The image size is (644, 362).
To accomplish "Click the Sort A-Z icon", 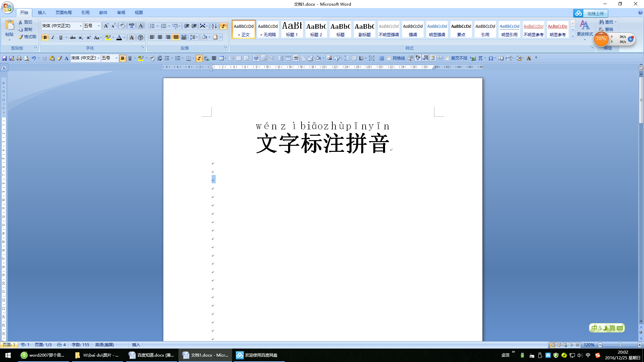I will click(214, 26).
